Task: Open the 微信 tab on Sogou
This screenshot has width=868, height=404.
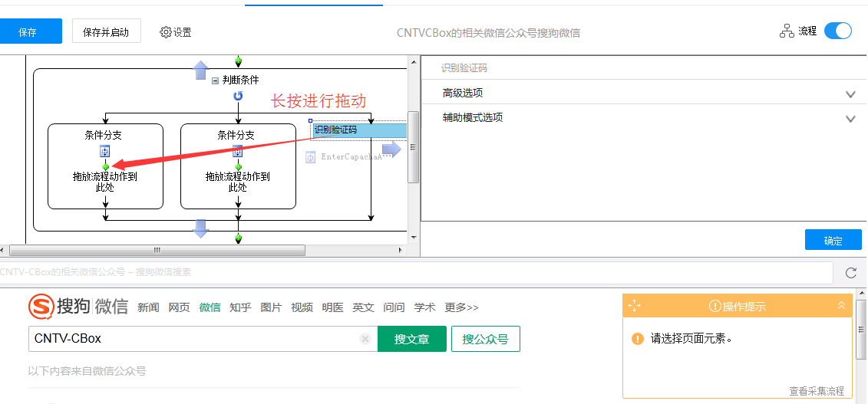Action: [210, 307]
